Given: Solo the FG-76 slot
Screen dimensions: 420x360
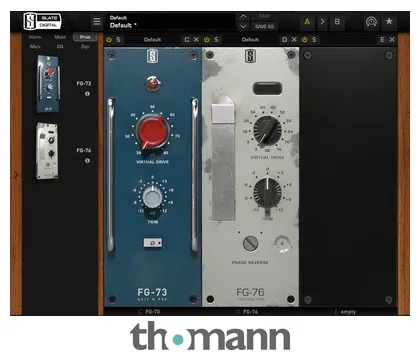Looking at the screenshot, I should 216,40.
